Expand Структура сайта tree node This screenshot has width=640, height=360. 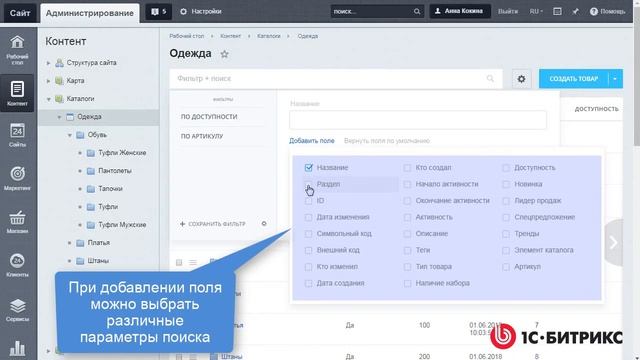[x=49, y=63]
